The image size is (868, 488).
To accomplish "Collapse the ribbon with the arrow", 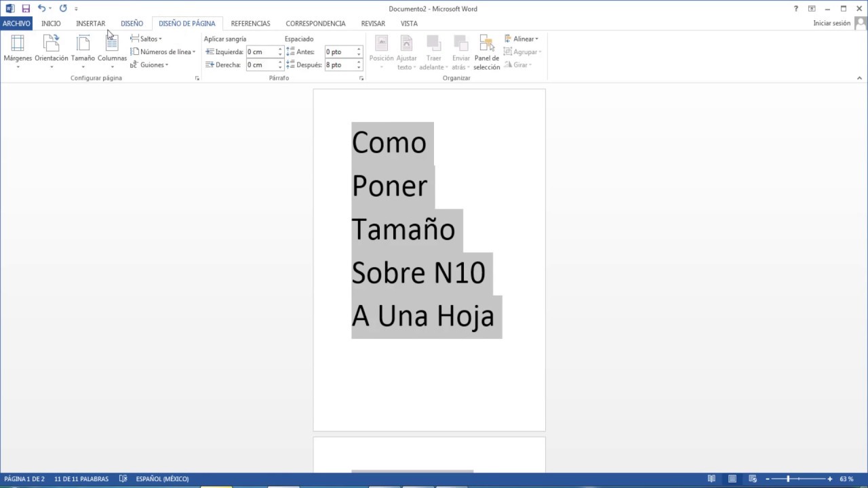I will [859, 79].
